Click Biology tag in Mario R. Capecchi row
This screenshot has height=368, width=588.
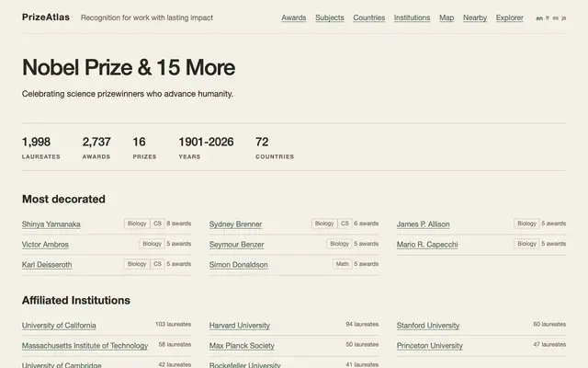pyautogui.click(x=526, y=244)
